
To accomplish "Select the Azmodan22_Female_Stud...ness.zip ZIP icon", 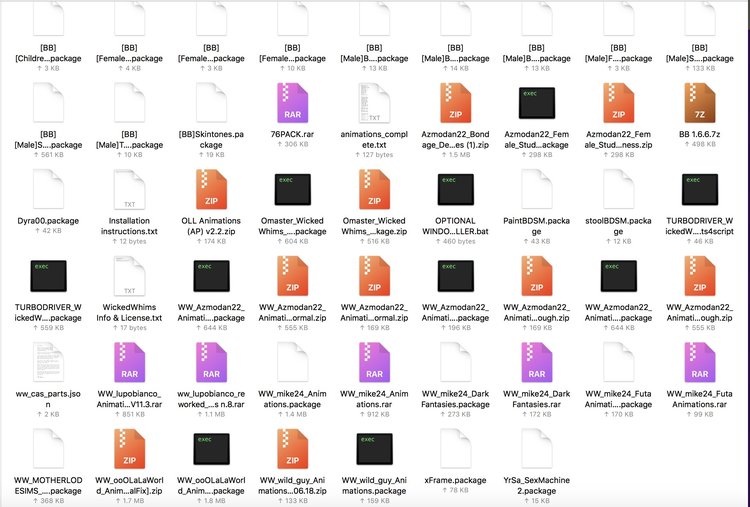I will [x=618, y=103].
